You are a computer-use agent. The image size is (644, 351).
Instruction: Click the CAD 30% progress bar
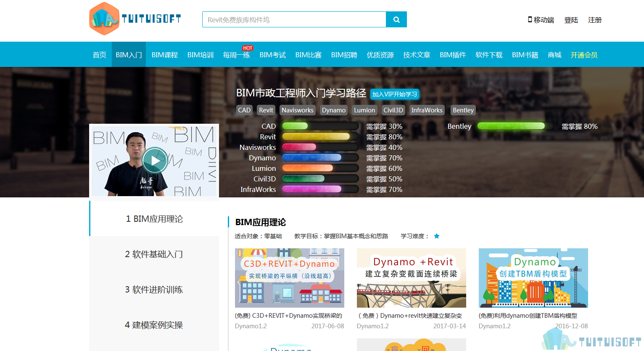click(321, 126)
